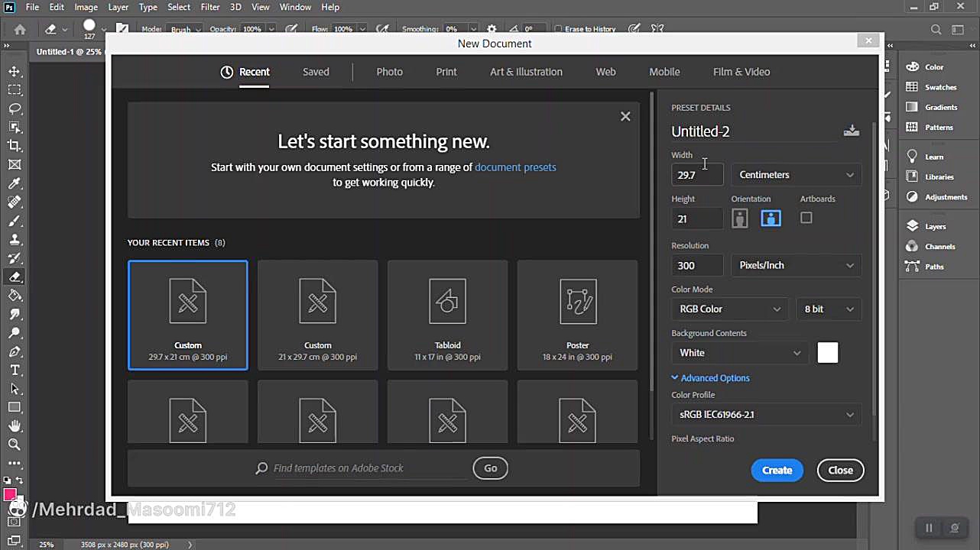Open the Image menu
The width and height of the screenshot is (980, 550).
tap(86, 7)
